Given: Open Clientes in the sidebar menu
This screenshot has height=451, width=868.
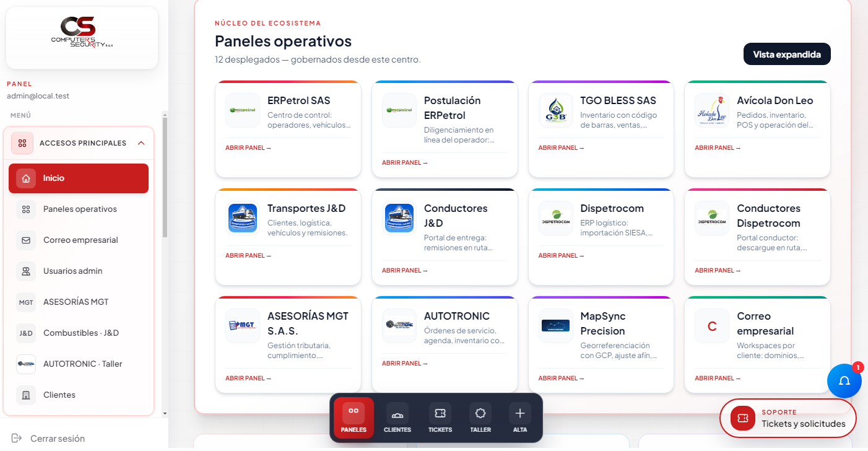Looking at the screenshot, I should 79,395.
